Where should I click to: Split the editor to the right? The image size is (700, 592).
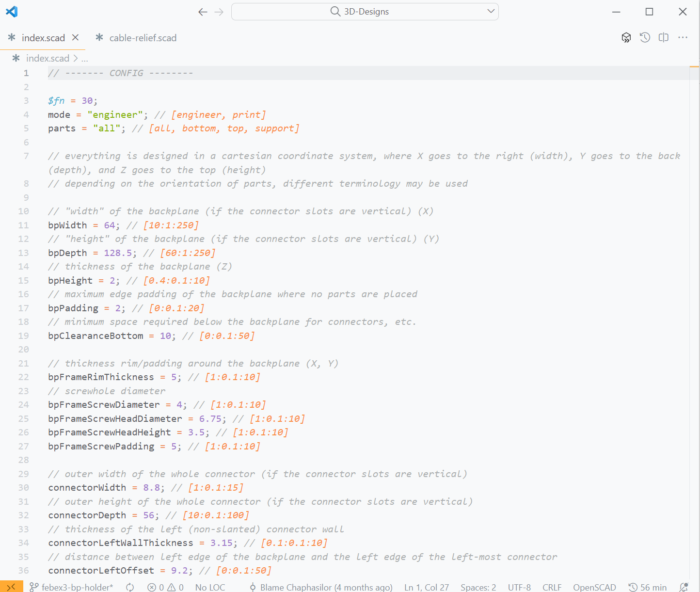pyautogui.click(x=664, y=38)
